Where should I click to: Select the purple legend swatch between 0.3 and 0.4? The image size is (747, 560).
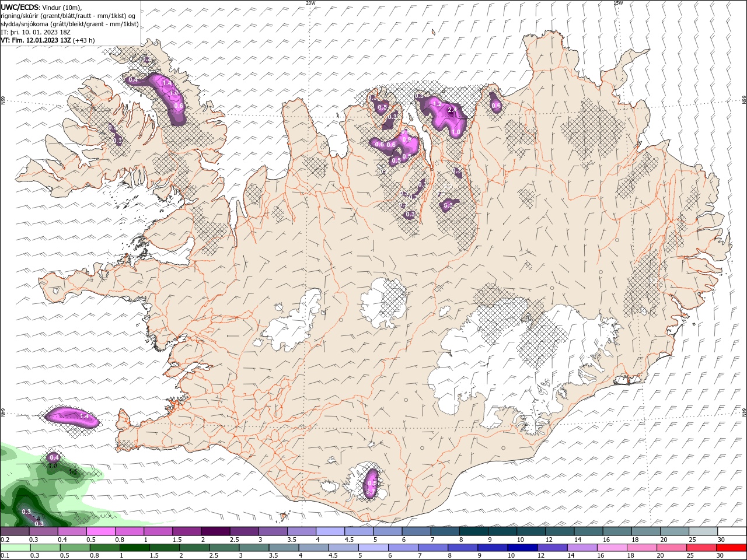43,531
